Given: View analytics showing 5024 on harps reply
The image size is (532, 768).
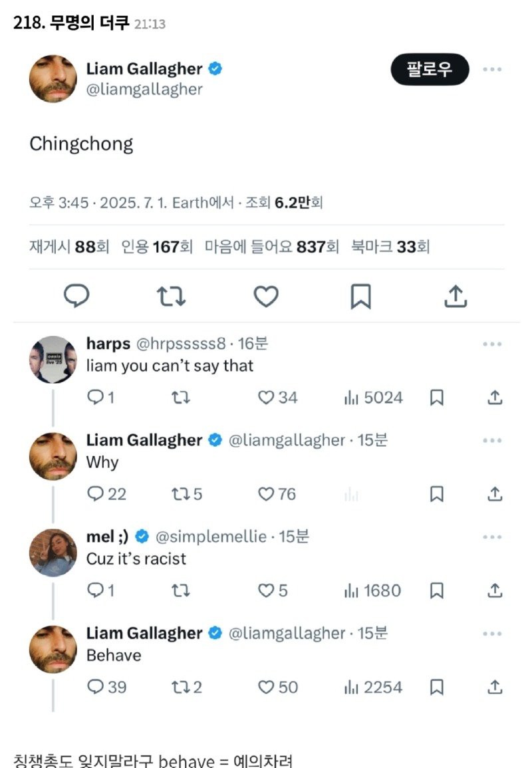Looking at the screenshot, I should [373, 397].
